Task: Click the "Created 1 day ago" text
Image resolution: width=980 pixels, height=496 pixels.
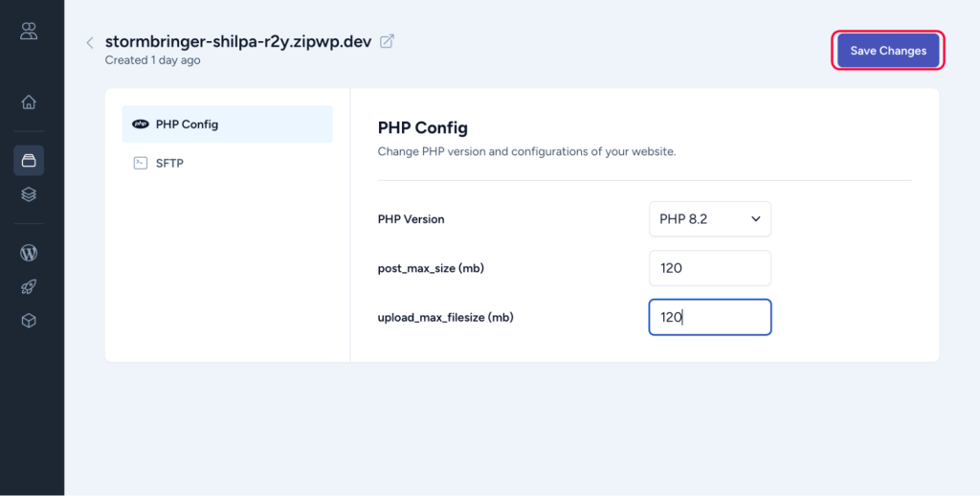Action: 152,60
